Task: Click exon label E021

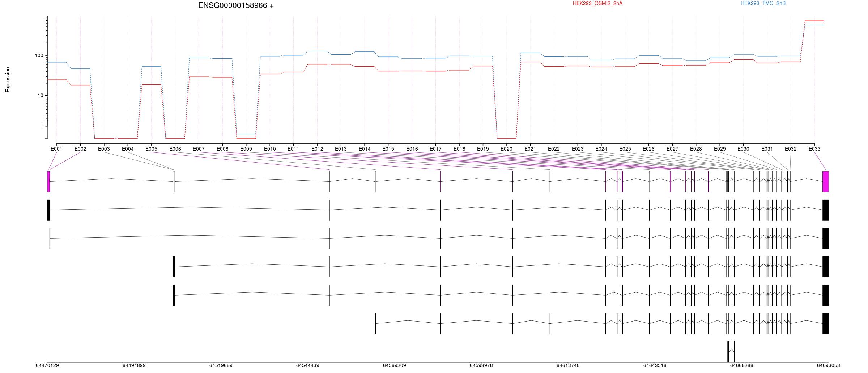Action: coord(530,149)
